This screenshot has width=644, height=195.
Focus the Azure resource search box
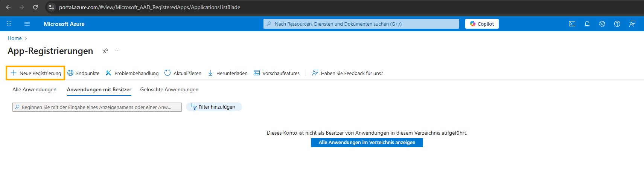[361, 24]
